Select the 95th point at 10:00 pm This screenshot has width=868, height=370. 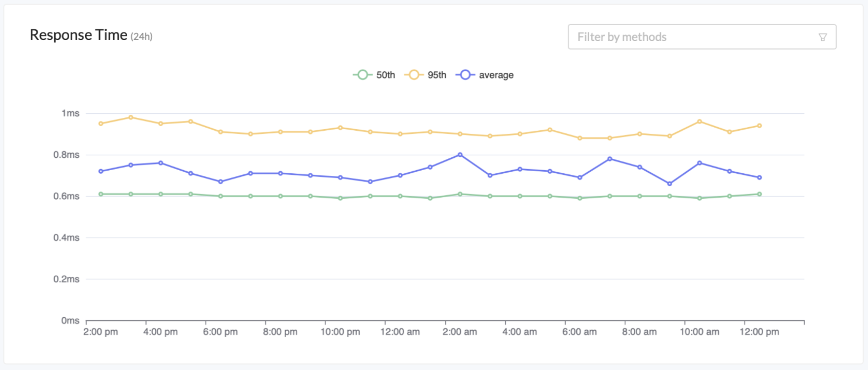[340, 128]
